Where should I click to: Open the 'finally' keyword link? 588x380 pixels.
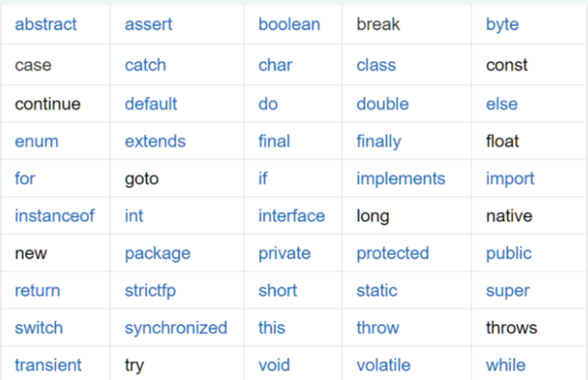pos(378,142)
